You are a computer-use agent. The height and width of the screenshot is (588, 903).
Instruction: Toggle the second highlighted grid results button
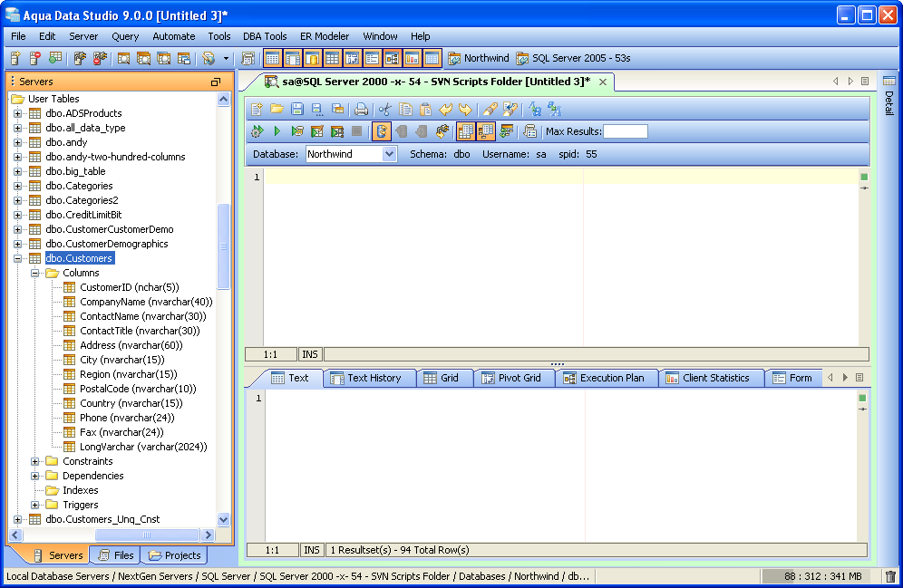tap(486, 131)
